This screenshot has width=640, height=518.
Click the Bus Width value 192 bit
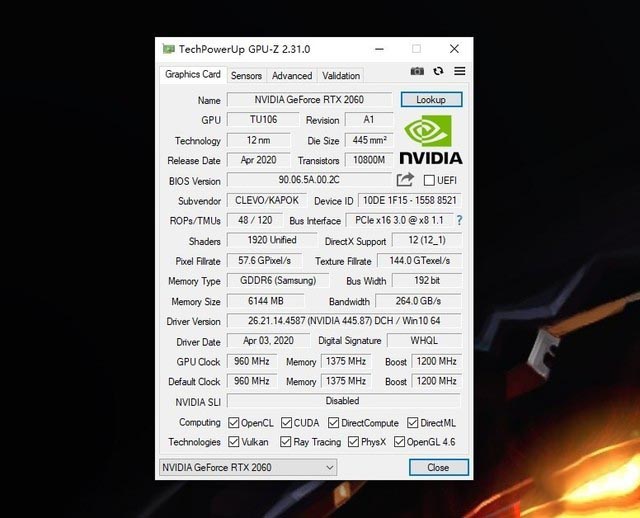[427, 280]
